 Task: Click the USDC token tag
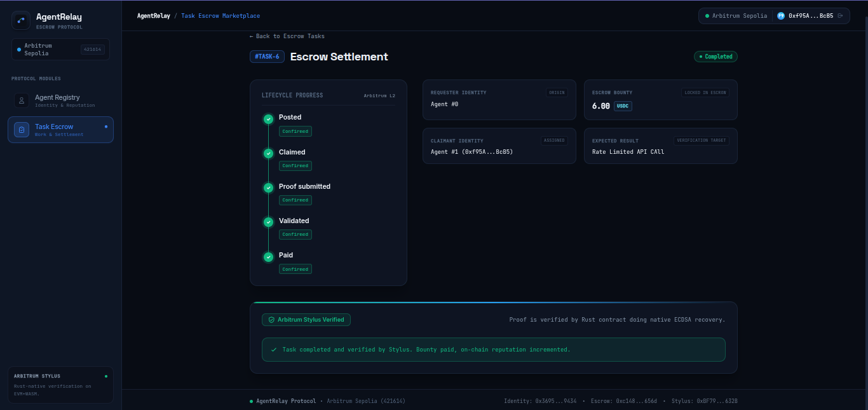[x=623, y=106]
